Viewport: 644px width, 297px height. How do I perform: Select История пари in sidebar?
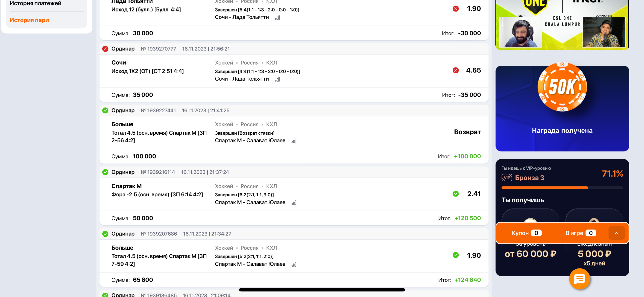(29, 20)
